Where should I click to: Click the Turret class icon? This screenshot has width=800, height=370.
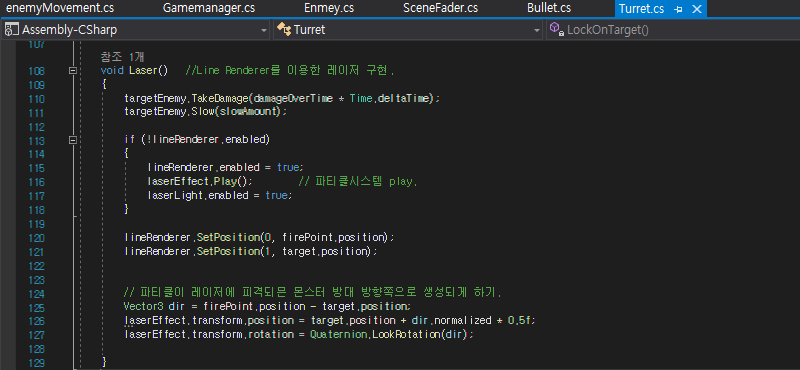coord(284,30)
